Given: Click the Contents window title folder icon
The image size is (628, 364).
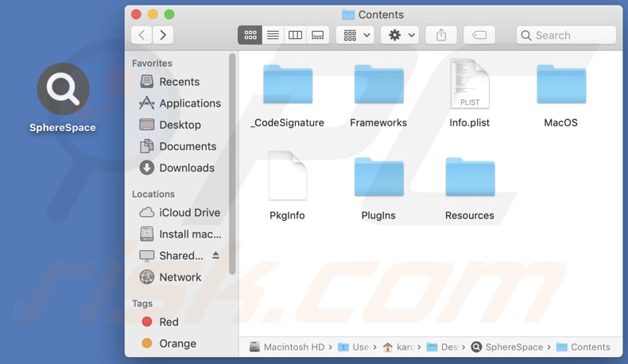Looking at the screenshot, I should pos(348,15).
